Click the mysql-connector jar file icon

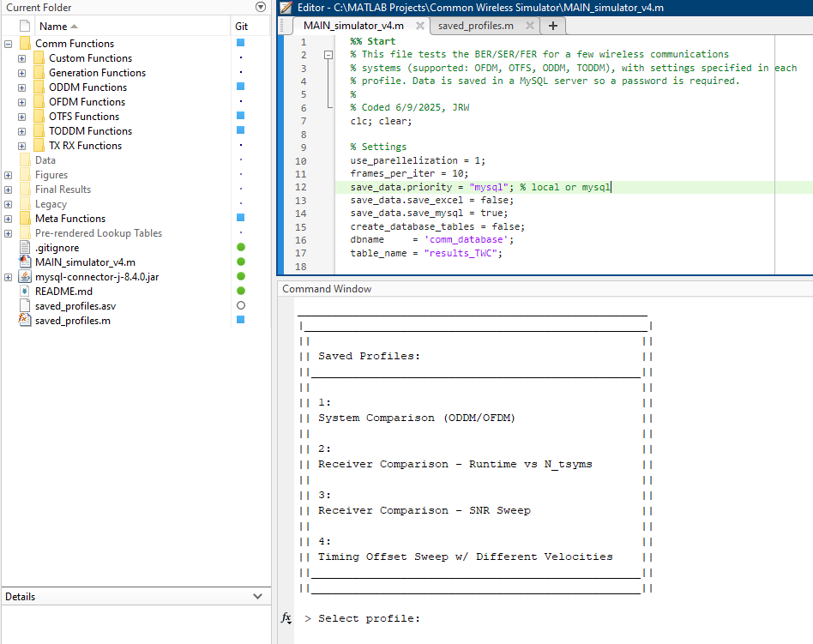pos(25,276)
